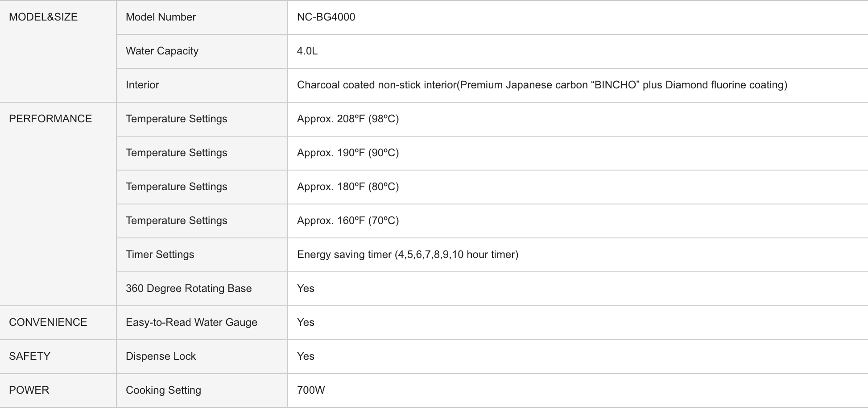Select the Timer Settings label
Image resolution: width=868 pixels, height=408 pixels.
[x=160, y=254]
